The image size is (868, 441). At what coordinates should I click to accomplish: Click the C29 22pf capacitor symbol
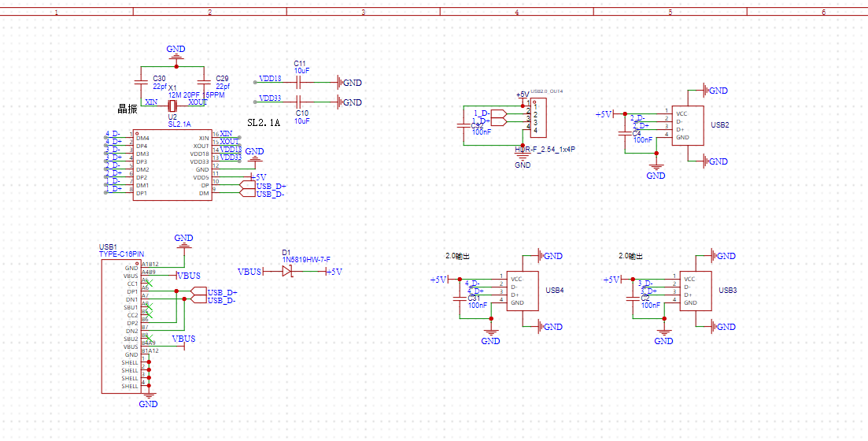206,81
